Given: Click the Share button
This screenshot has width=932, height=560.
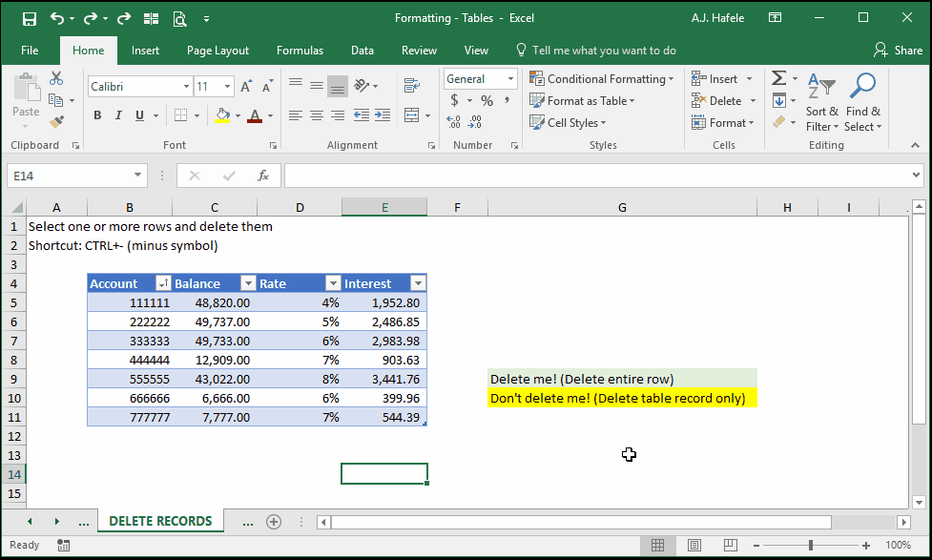Looking at the screenshot, I should [898, 51].
